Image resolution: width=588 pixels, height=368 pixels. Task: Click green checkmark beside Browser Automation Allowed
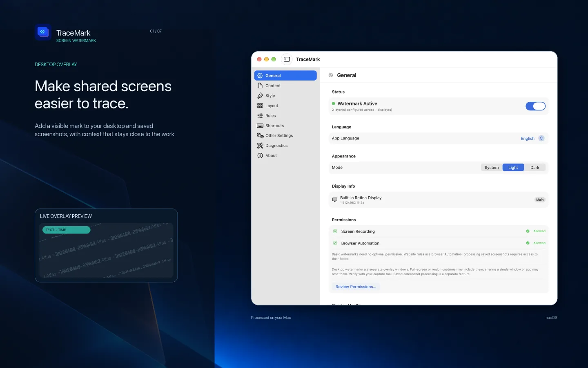[x=528, y=243]
